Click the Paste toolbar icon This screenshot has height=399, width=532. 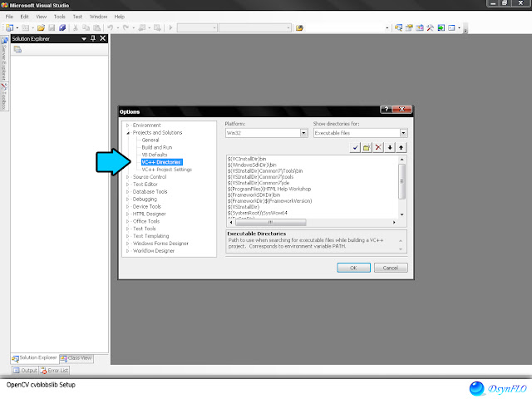(97, 27)
